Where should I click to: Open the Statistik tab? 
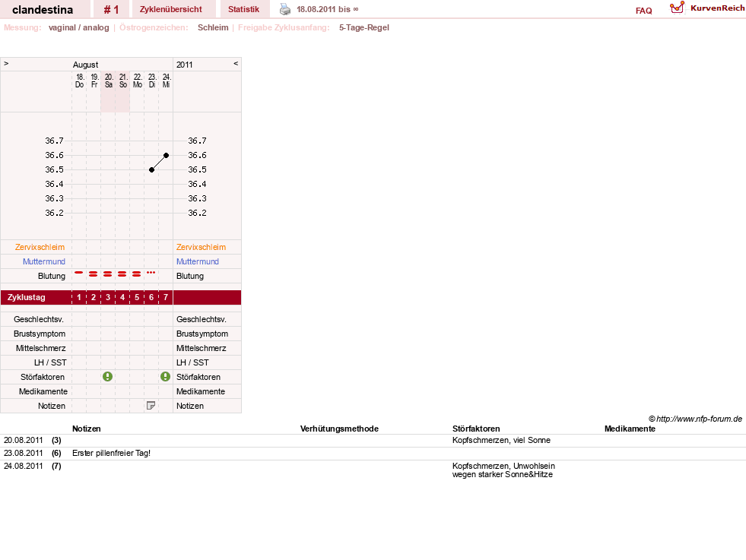[243, 9]
